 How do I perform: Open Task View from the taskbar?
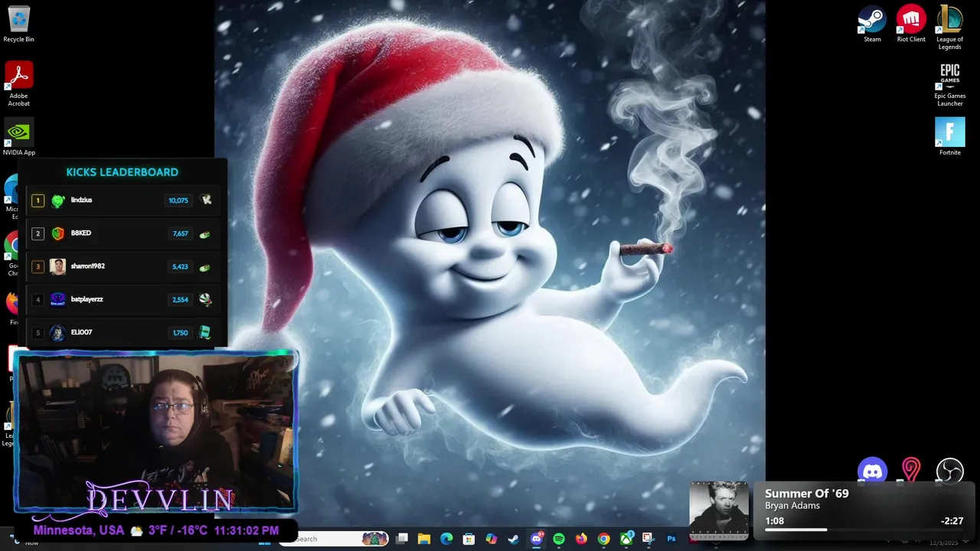coord(402,539)
